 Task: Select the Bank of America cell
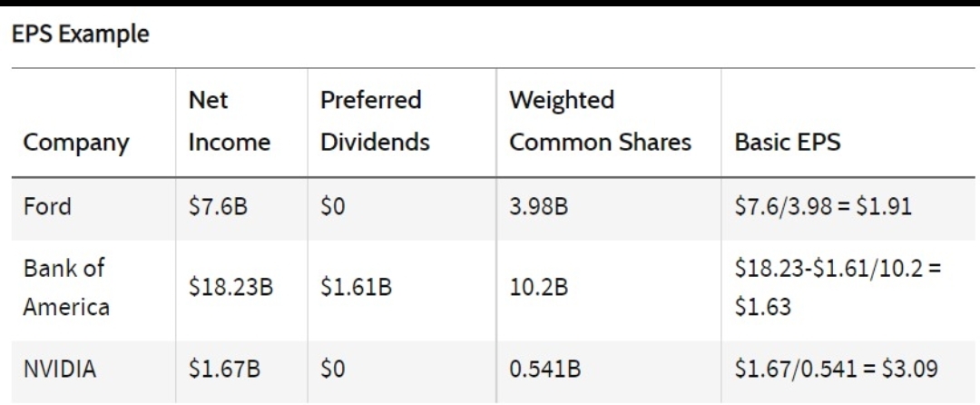click(x=66, y=288)
